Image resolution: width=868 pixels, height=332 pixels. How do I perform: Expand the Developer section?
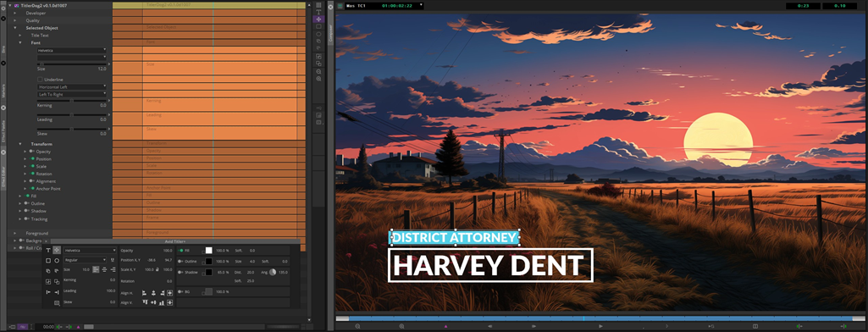[15, 13]
